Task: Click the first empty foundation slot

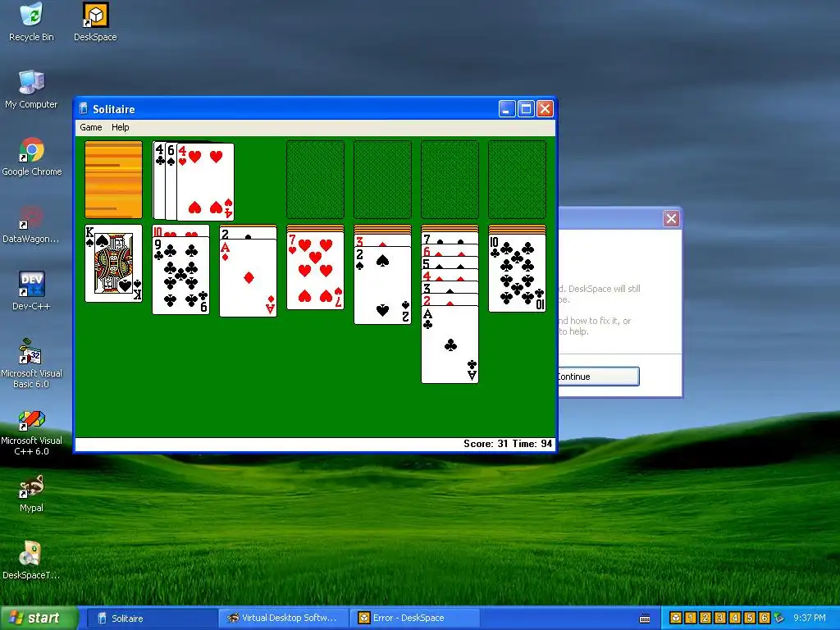Action: [x=316, y=180]
